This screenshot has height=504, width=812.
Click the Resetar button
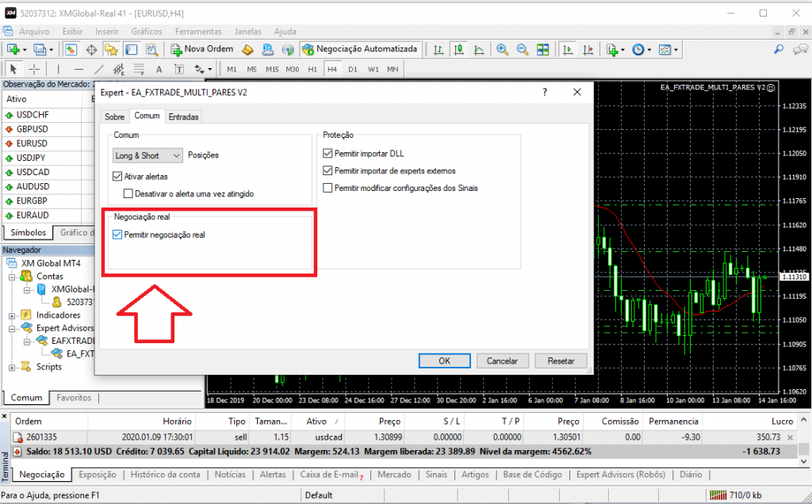[561, 361]
